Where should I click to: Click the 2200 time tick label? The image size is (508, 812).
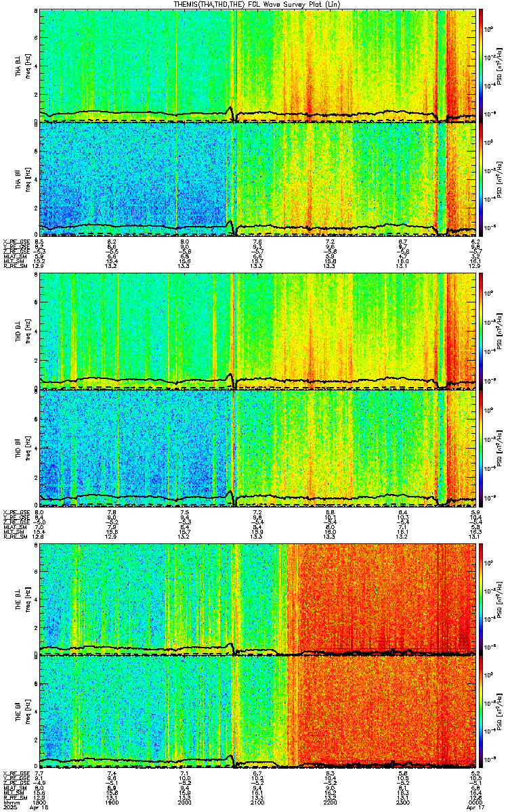(329, 801)
